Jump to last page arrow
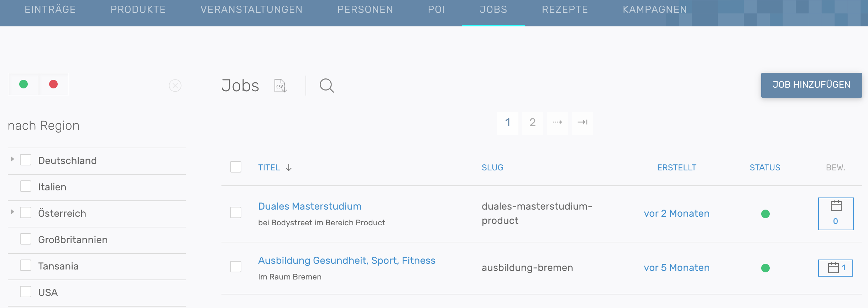868x308 pixels. coord(582,122)
